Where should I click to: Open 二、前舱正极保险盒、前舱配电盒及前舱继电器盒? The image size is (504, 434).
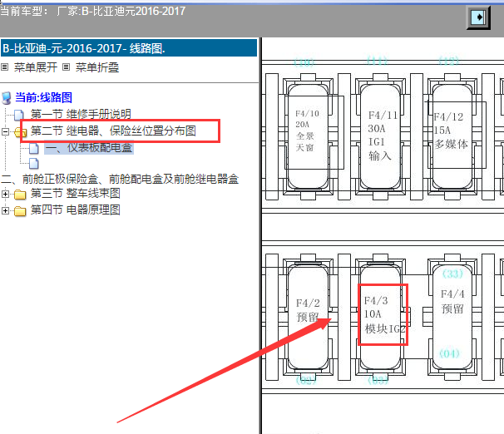click(x=120, y=179)
